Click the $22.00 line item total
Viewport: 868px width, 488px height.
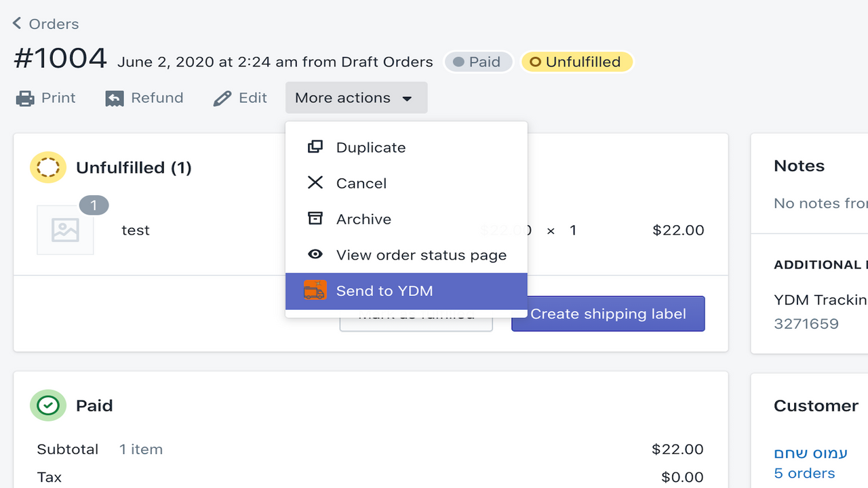(x=678, y=230)
